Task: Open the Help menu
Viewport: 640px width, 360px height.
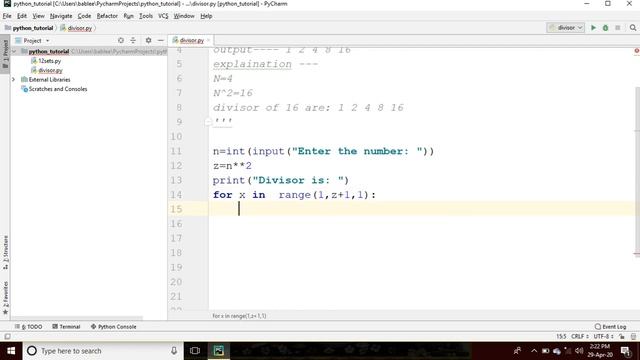Action: (206, 16)
